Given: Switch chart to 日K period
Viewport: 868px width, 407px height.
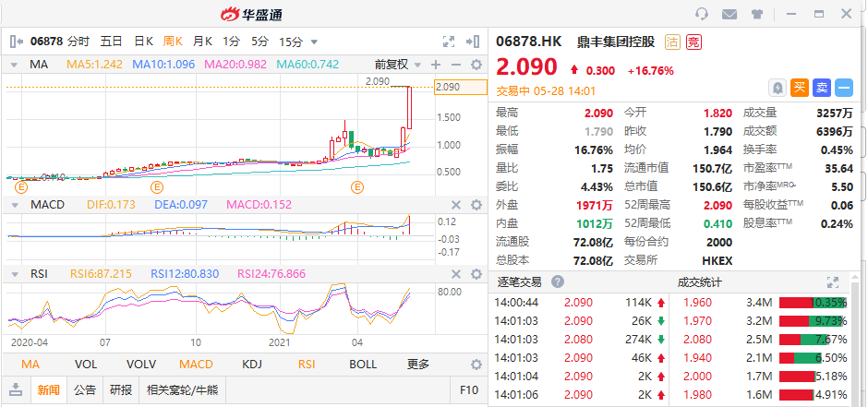Looking at the screenshot, I should click(x=143, y=42).
